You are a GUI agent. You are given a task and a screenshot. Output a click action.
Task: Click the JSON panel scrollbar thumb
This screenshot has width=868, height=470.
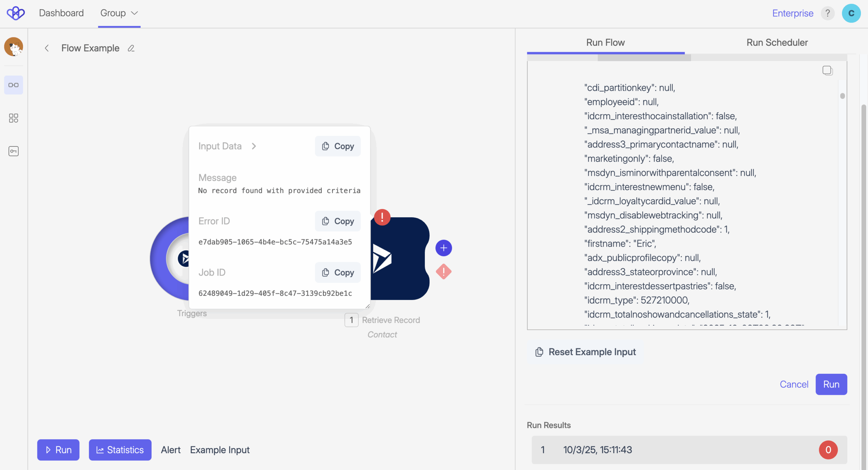(x=843, y=96)
